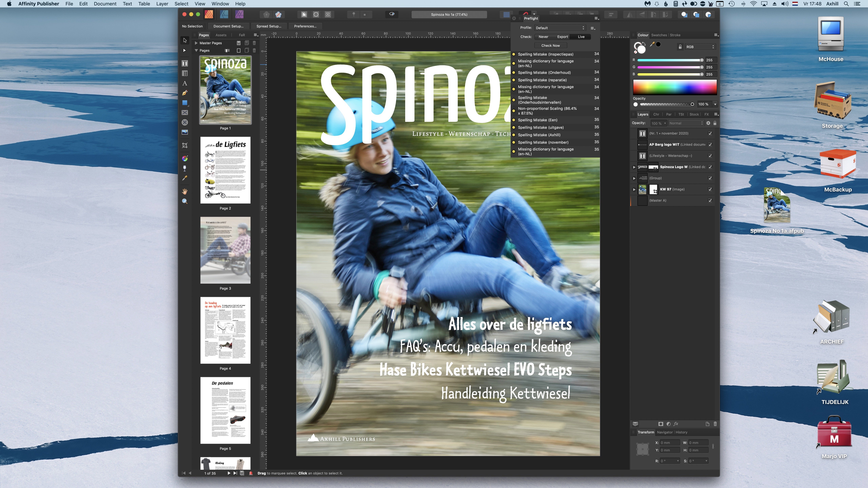Select the Artistic Text tool

click(185, 83)
